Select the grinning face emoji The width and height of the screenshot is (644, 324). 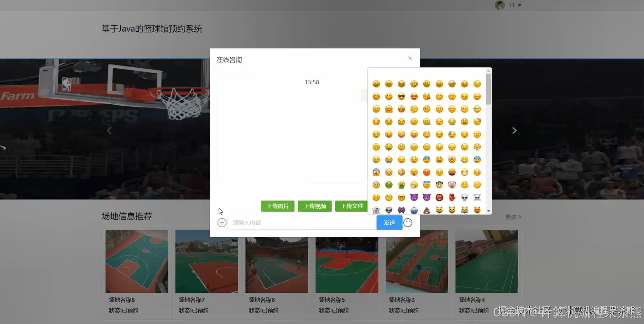[376, 84]
